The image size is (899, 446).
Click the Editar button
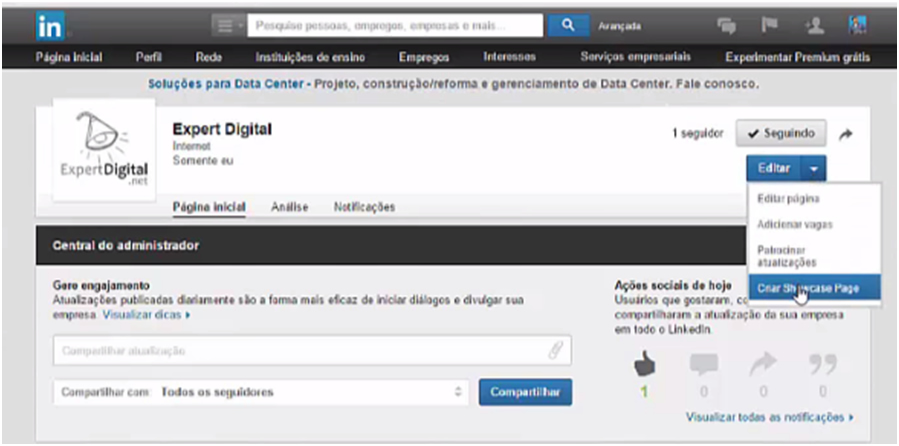coord(774,169)
